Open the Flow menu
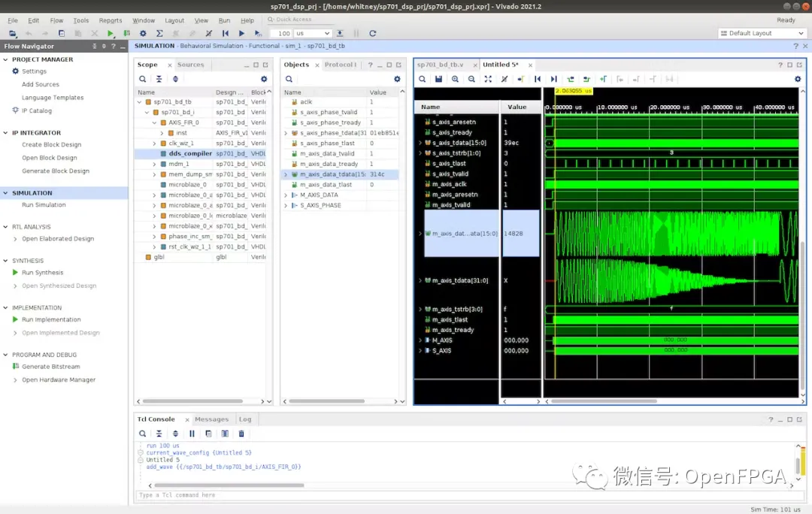The width and height of the screenshot is (812, 514). point(56,20)
